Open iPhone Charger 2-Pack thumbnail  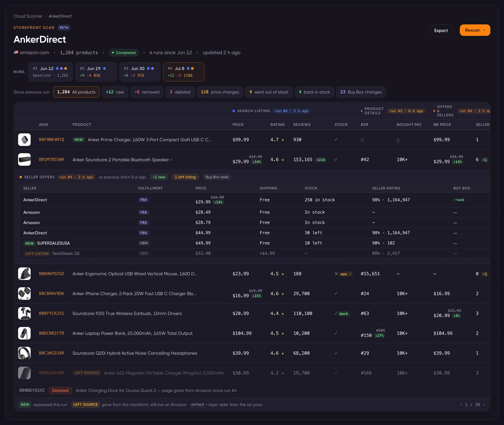coord(24,294)
